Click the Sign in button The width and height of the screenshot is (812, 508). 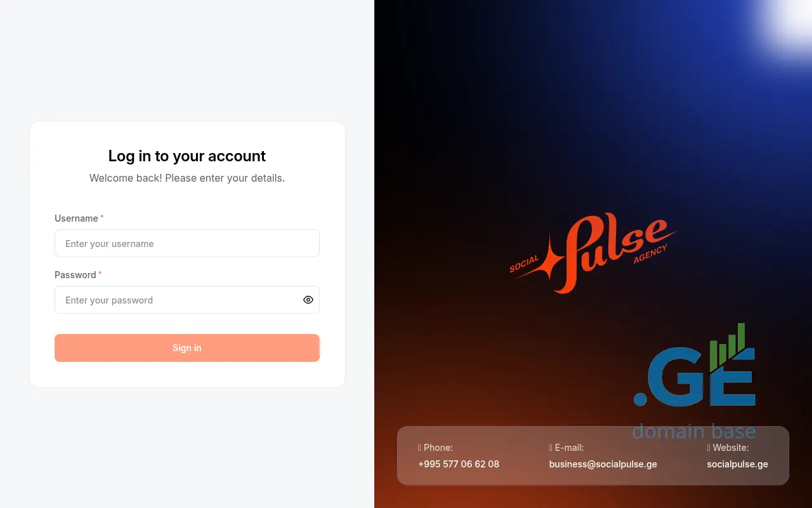[x=187, y=348]
